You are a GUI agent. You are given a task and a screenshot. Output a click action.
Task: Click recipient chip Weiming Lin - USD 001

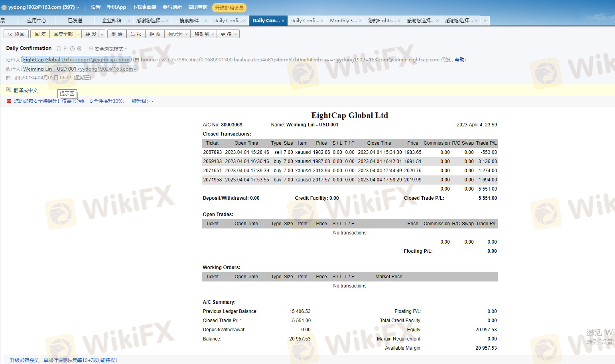pyautogui.click(x=80, y=69)
